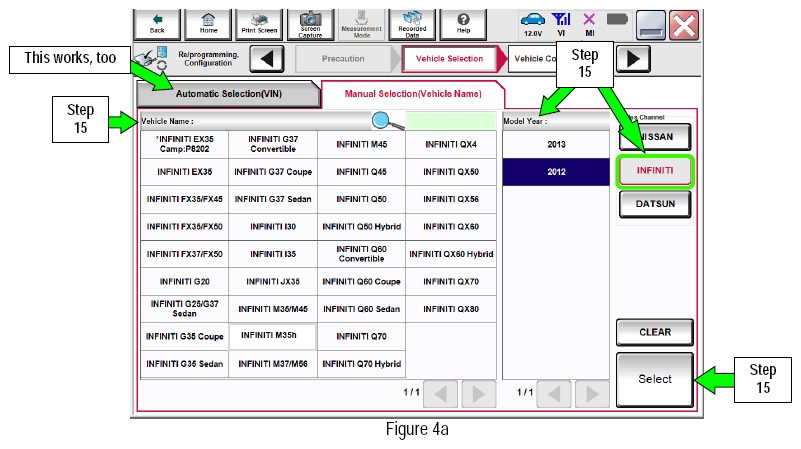Image resolution: width=801 pixels, height=449 pixels.
Task: Open Recorded Data icon
Action: (412, 24)
